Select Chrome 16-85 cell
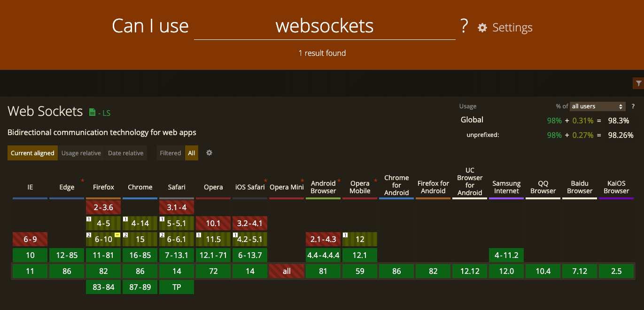 [140, 255]
